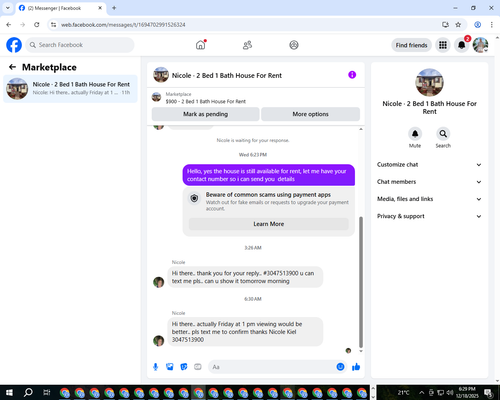Send a thumbs-up like

point(356,367)
